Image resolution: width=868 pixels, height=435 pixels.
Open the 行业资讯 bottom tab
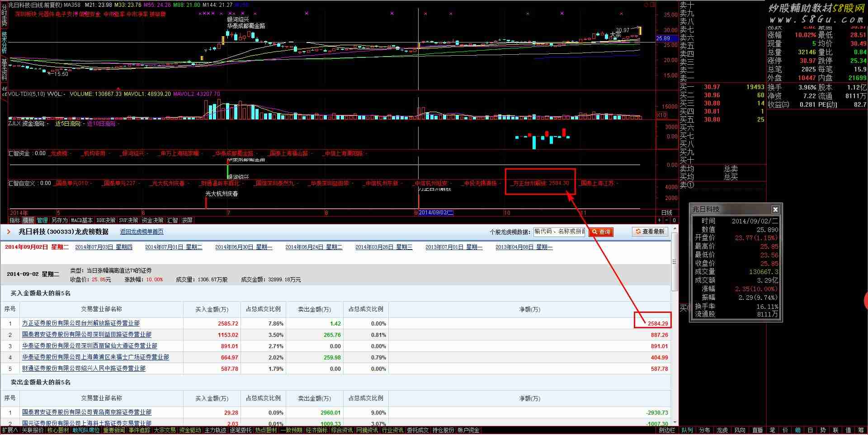pyautogui.click(x=392, y=430)
